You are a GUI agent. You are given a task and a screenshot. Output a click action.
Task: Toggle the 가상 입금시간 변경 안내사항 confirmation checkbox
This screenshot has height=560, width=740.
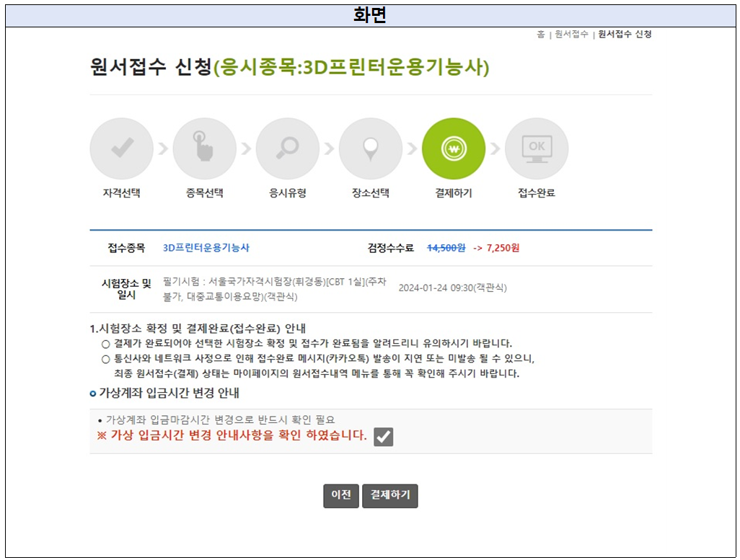[x=383, y=436]
